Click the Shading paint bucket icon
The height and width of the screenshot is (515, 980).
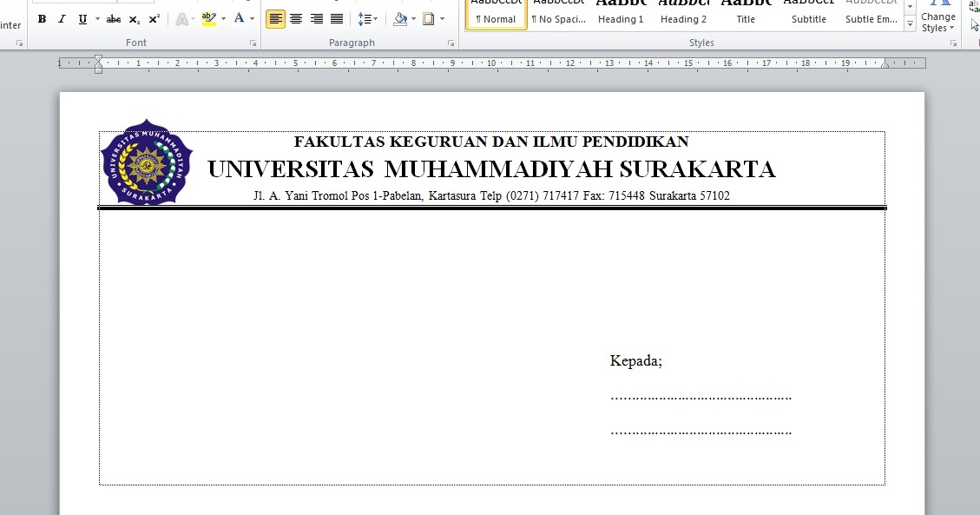click(x=401, y=19)
